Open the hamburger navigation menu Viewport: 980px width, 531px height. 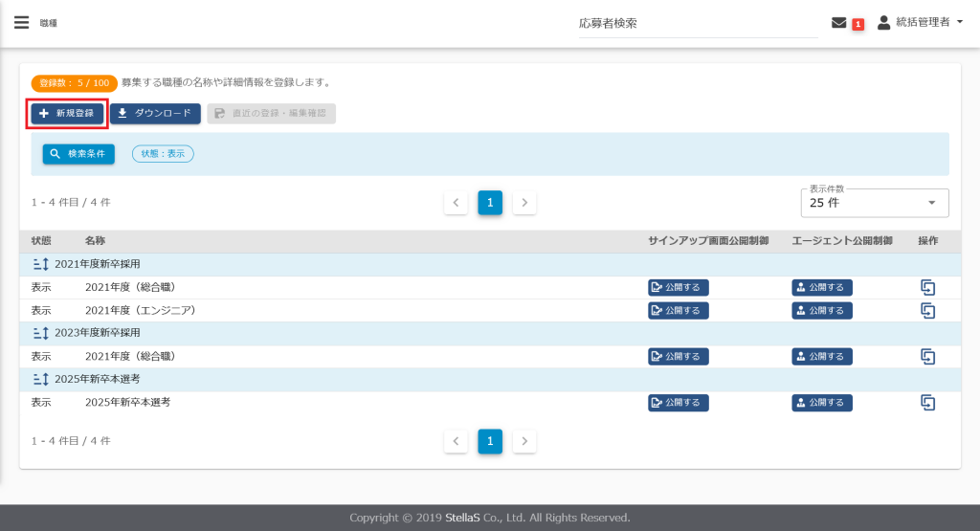click(x=21, y=22)
